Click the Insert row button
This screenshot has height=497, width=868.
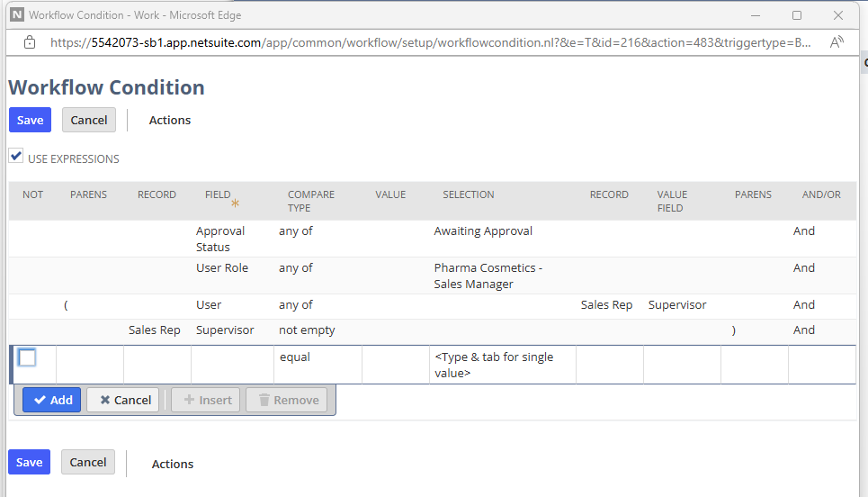tap(206, 400)
